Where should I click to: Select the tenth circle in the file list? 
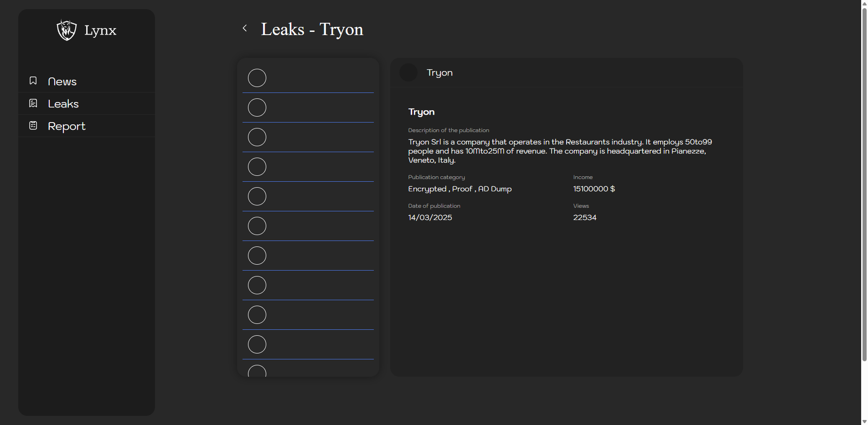tap(257, 344)
